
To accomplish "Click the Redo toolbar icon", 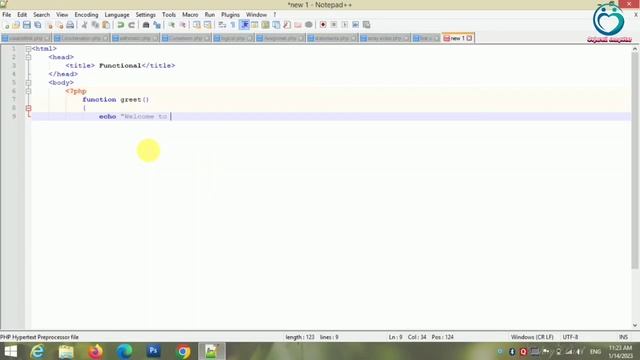I will pos(131,25).
